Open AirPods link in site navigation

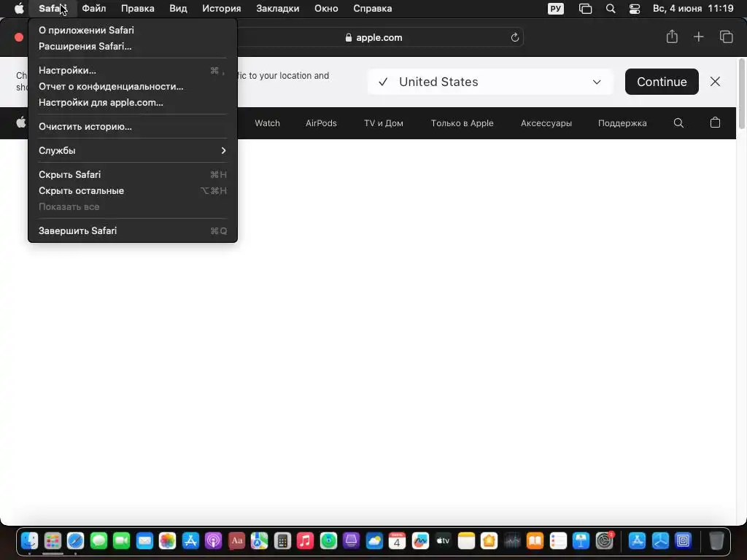(x=321, y=122)
